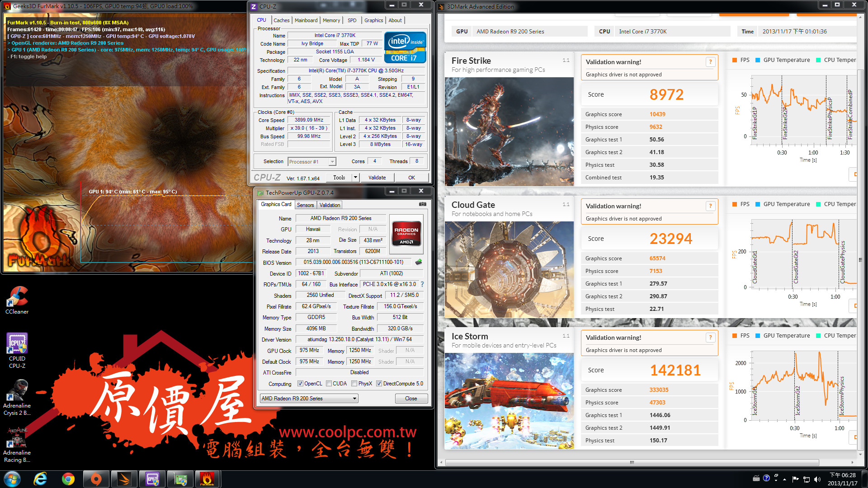The height and width of the screenshot is (488, 868).
Task: Open the Processor #1 selection dropdown
Action: (x=312, y=162)
